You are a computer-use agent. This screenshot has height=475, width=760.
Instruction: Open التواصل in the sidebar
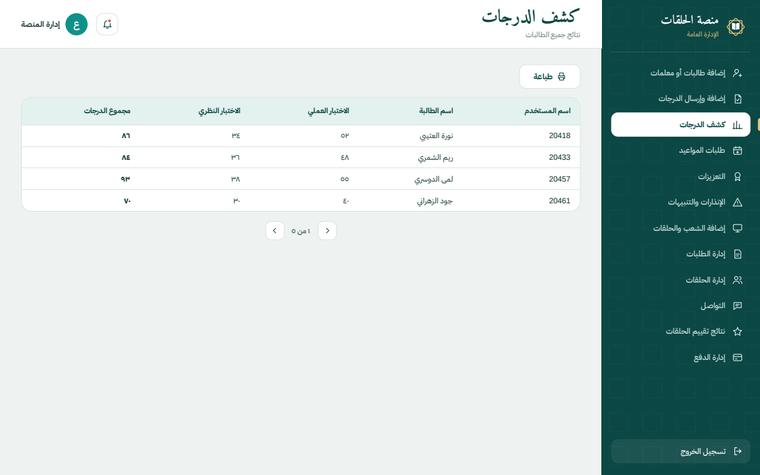[681, 306]
